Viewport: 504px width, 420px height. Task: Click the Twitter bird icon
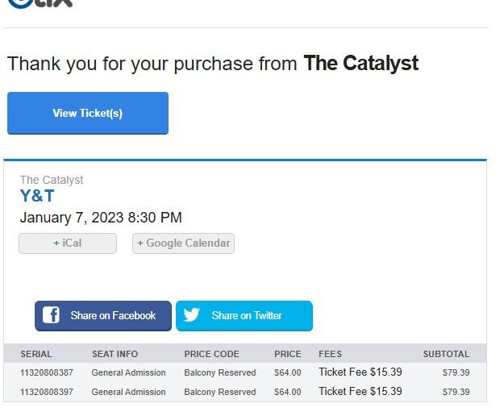tap(191, 315)
